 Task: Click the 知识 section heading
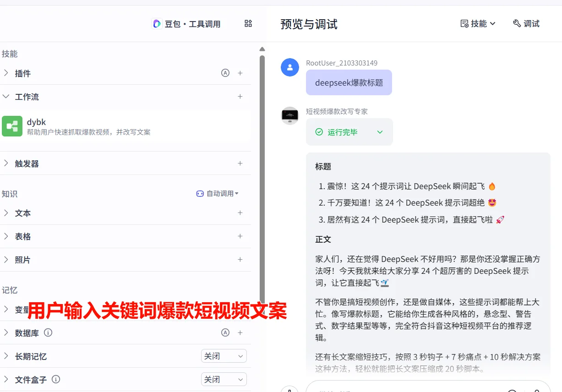[10, 194]
